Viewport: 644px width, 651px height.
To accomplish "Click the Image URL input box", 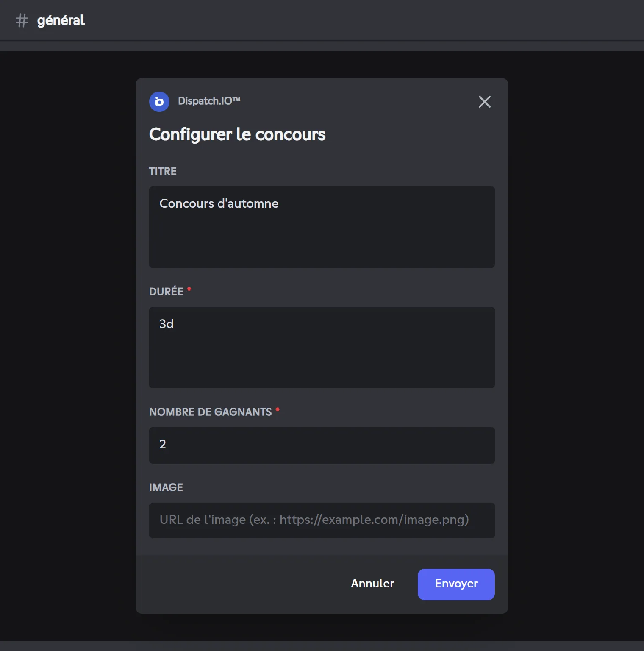I will coord(322,520).
